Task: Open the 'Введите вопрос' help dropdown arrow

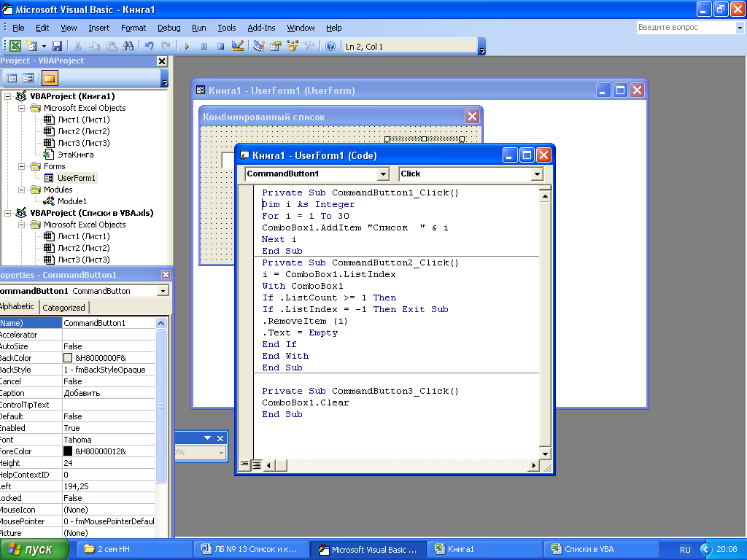Action: tap(740, 28)
